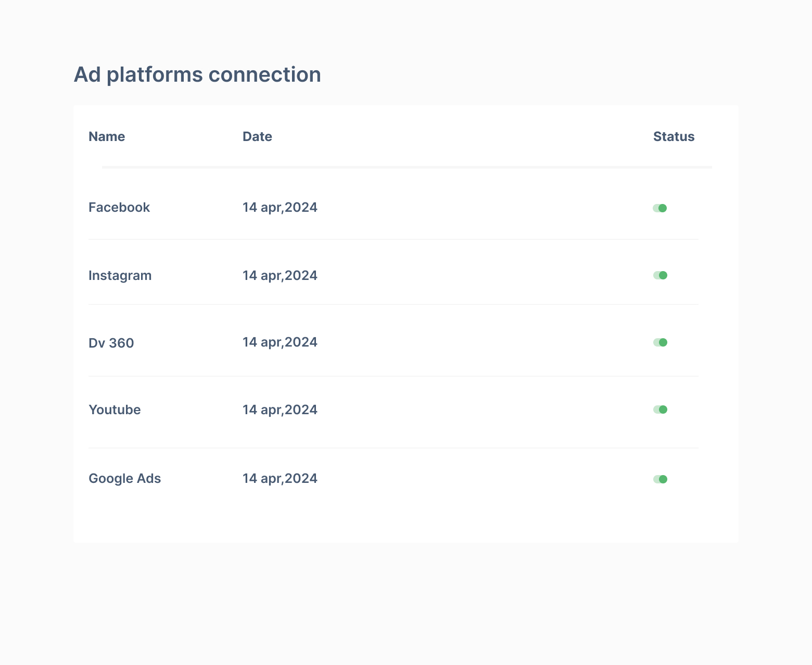Click the date in the Facebook row
This screenshot has width=812, height=665.
click(x=280, y=208)
